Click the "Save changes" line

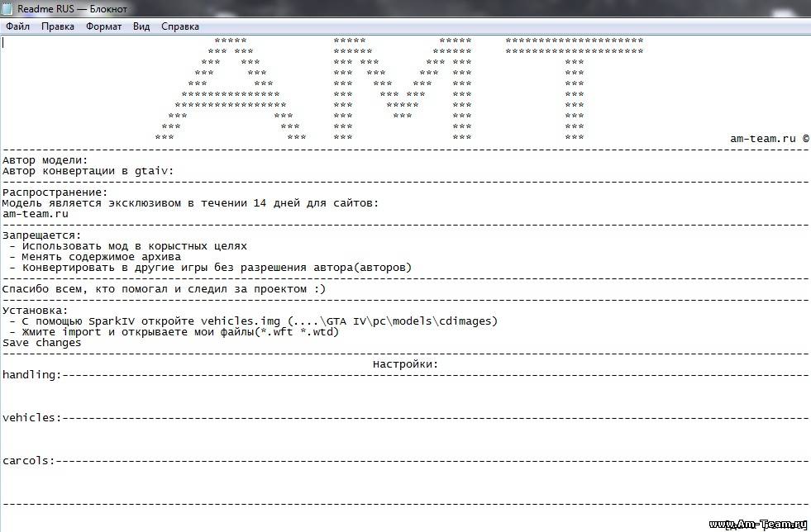[x=42, y=343]
